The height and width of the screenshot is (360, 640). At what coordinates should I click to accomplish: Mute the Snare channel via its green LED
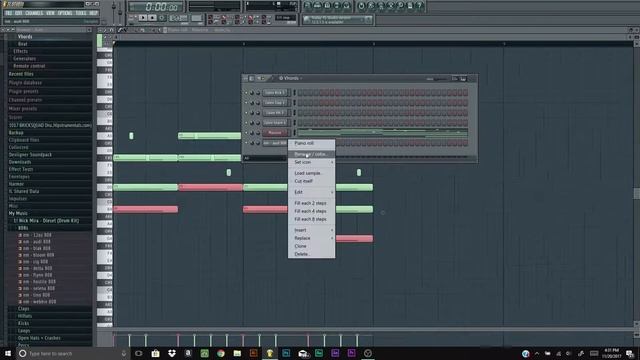coord(246,123)
